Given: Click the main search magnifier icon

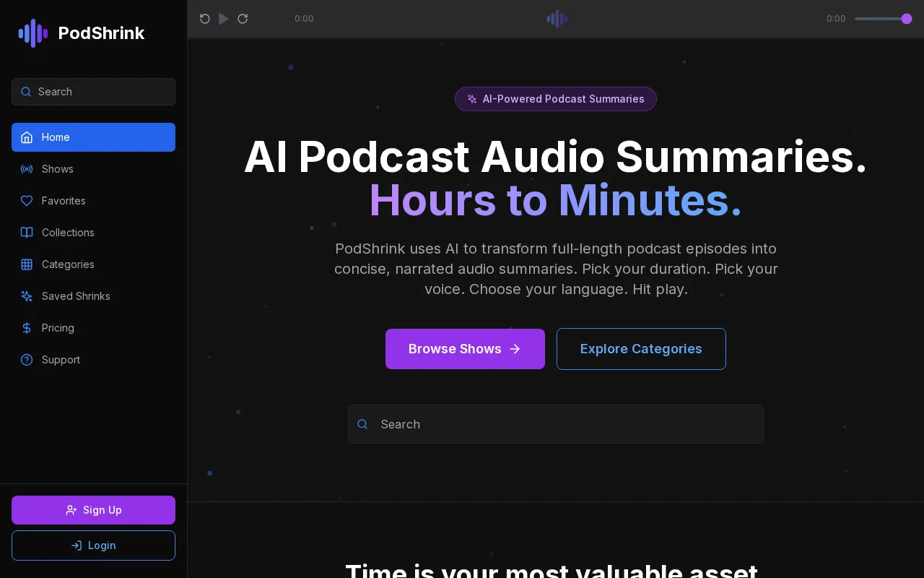Looking at the screenshot, I should point(363,424).
